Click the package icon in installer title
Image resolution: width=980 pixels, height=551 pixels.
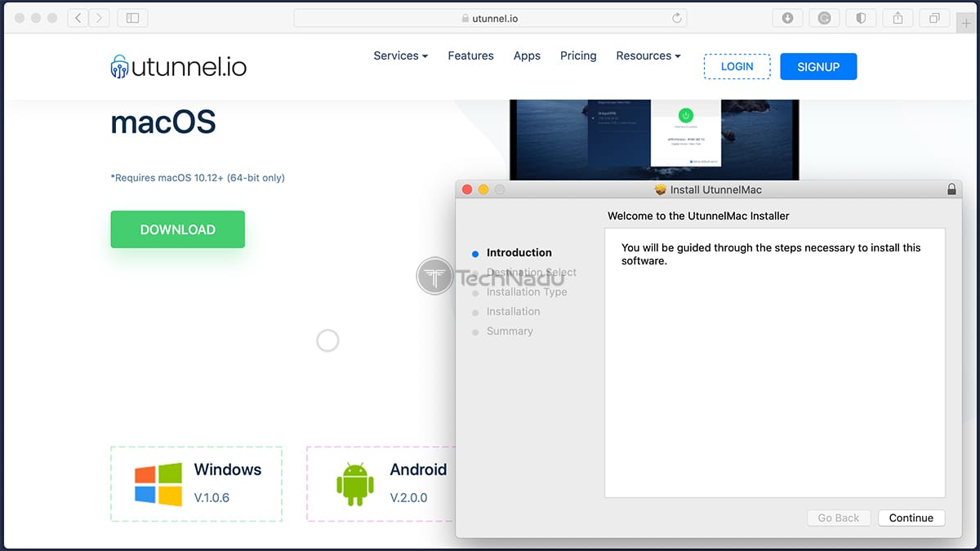pyautogui.click(x=661, y=189)
